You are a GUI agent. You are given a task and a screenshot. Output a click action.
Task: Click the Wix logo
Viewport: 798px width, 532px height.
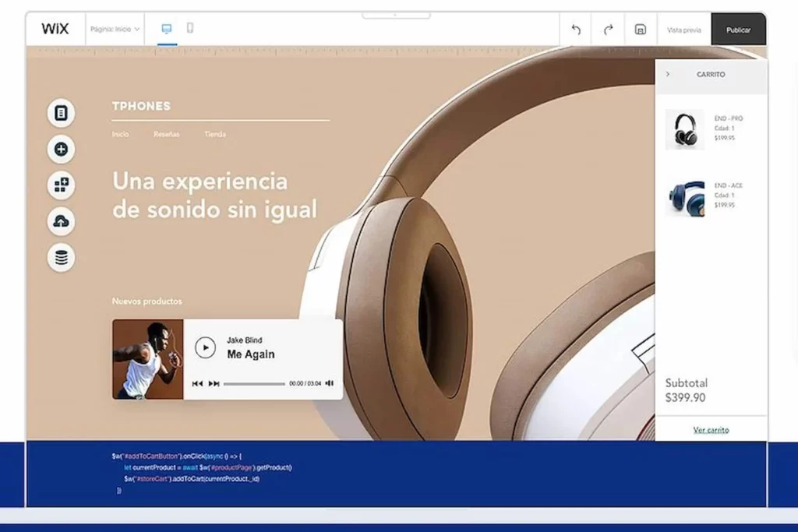[x=55, y=29]
